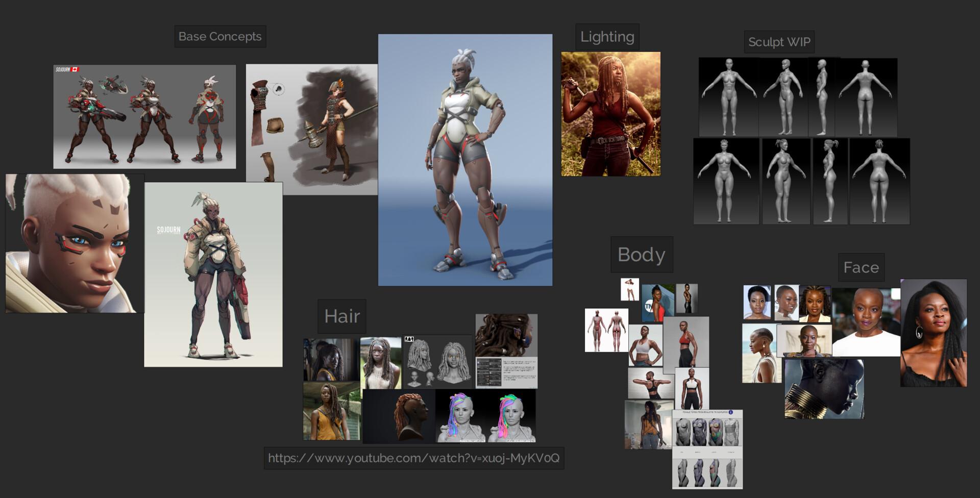The image size is (980, 498).
Task: Select the dark side-pose figure photo
Action: click(x=687, y=298)
